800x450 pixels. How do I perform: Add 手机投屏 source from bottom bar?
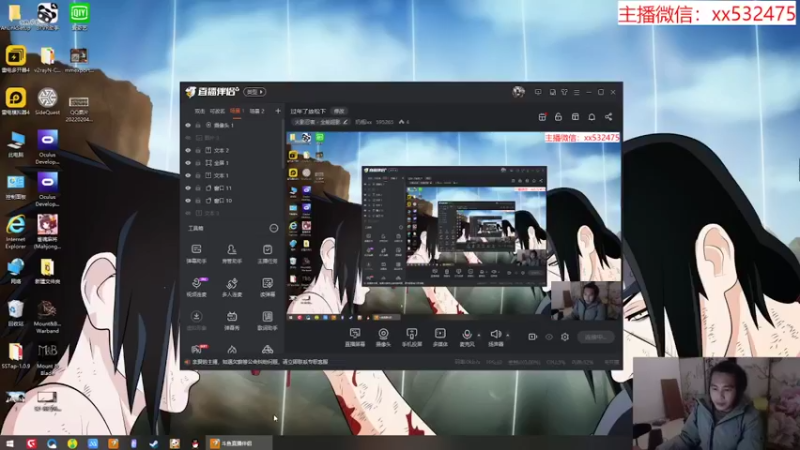pos(412,337)
